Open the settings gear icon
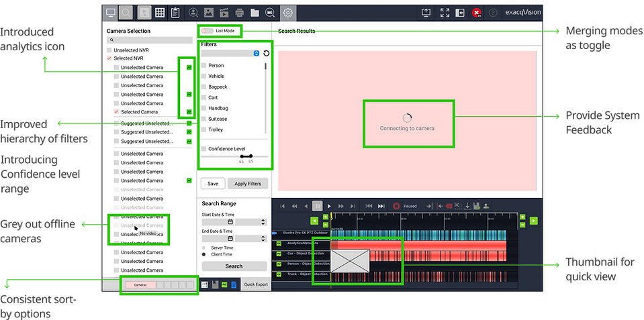This screenshot has height=320, width=644. [x=288, y=13]
